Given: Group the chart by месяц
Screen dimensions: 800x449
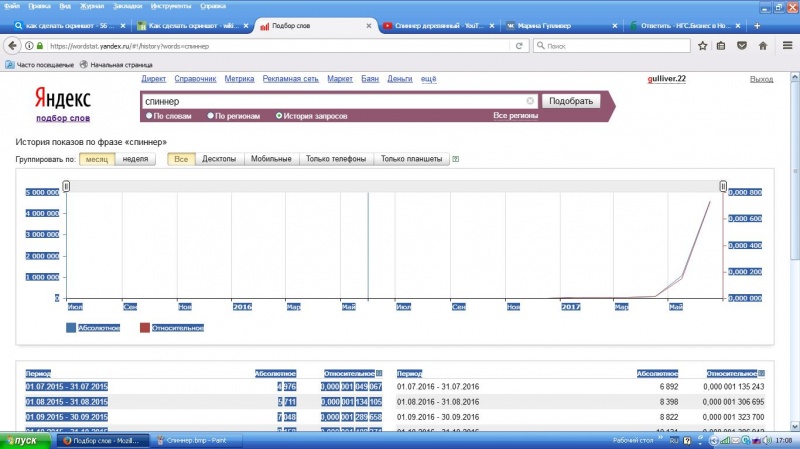Looking at the screenshot, I should coord(97,159).
